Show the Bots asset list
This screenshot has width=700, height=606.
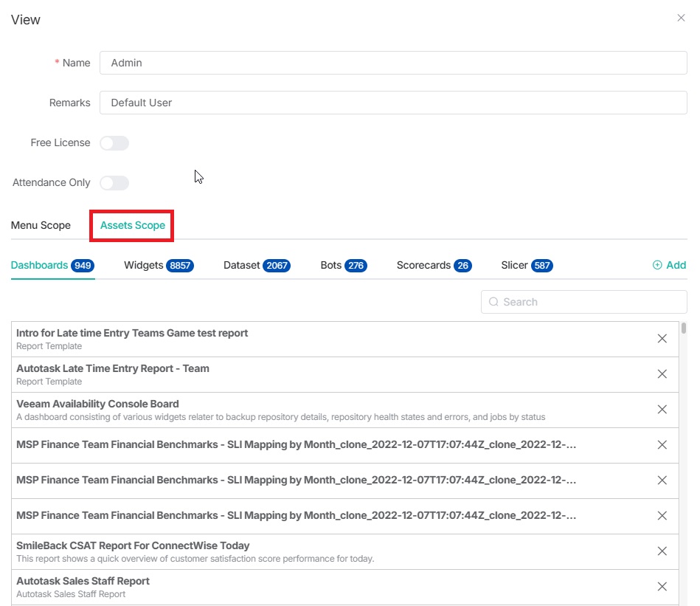(x=343, y=265)
